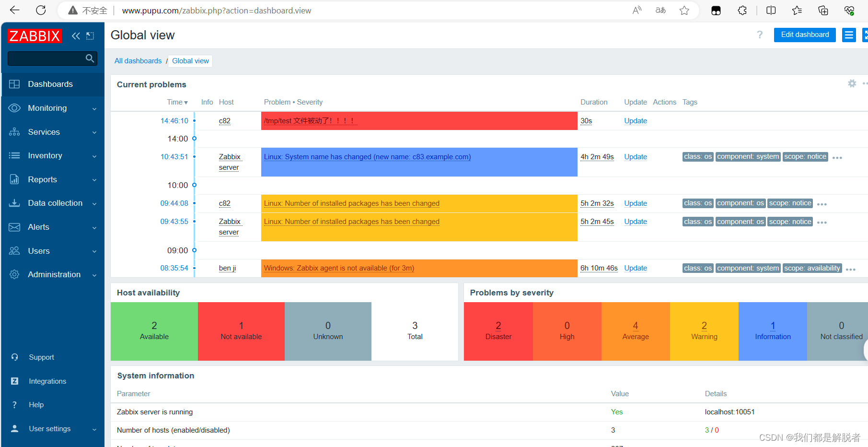Click the component: system tag on 10:43:51 row
Viewport: 868px width, 447px height.
pos(748,156)
